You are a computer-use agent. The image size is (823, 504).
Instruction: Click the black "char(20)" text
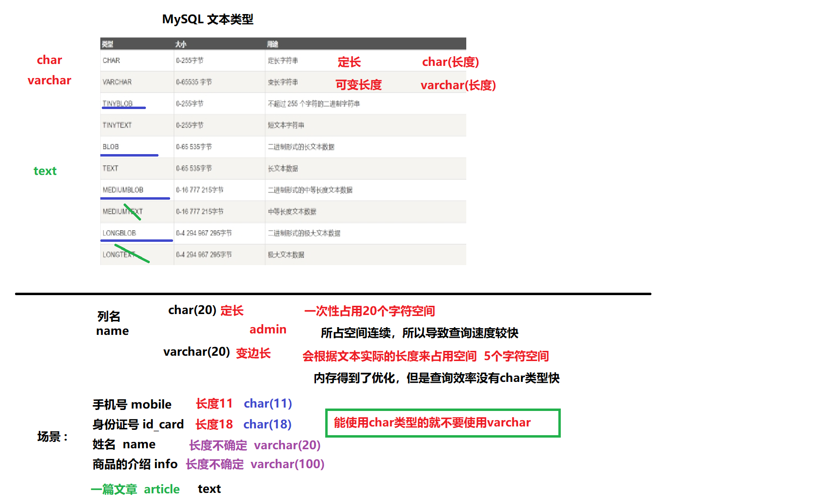(x=192, y=310)
